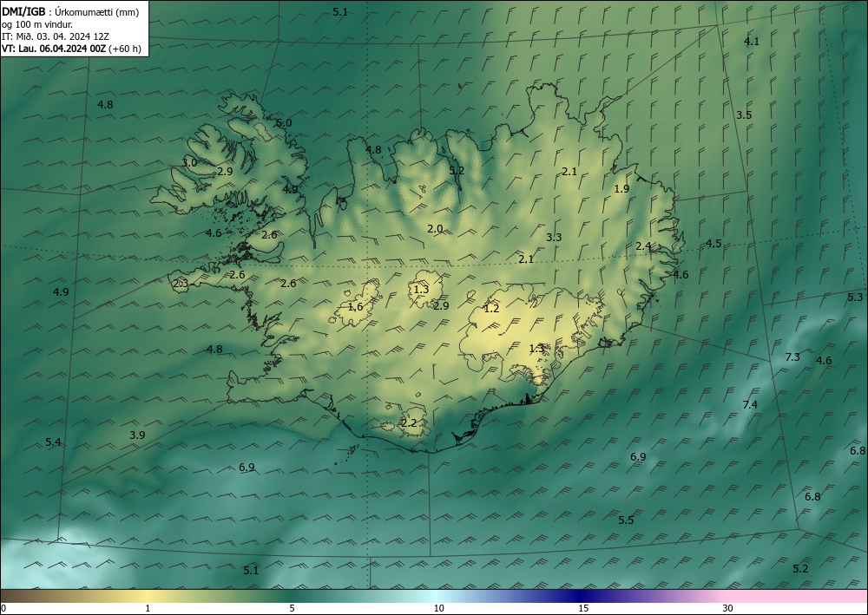Click the '3.9' map value
The width and height of the screenshot is (868, 615).
tap(137, 435)
